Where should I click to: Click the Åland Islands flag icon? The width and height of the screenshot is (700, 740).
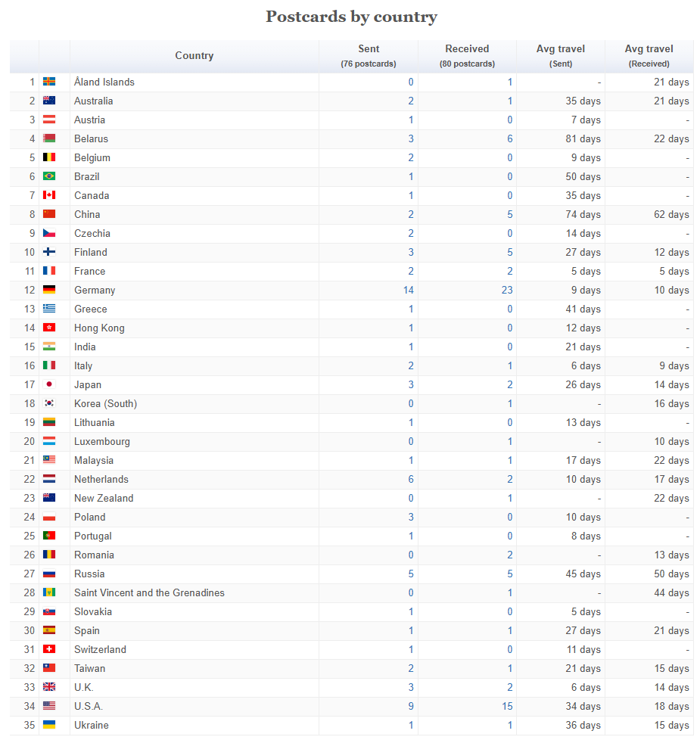click(49, 82)
